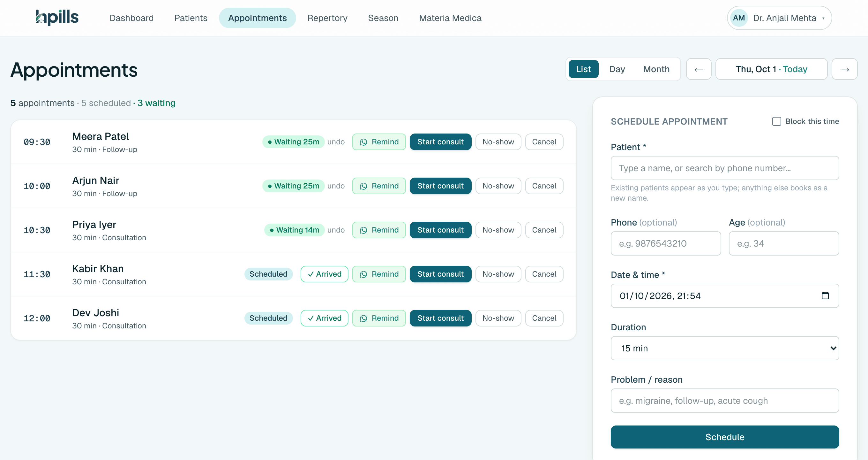Send WhatsApp reminder to Arjun Nair
The width and height of the screenshot is (868, 460).
point(379,186)
